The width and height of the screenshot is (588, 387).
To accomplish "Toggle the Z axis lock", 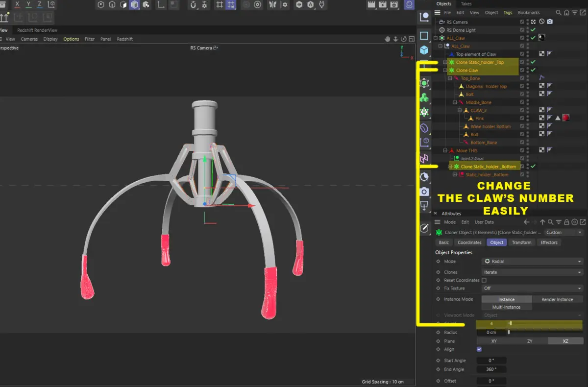I will (40, 5).
